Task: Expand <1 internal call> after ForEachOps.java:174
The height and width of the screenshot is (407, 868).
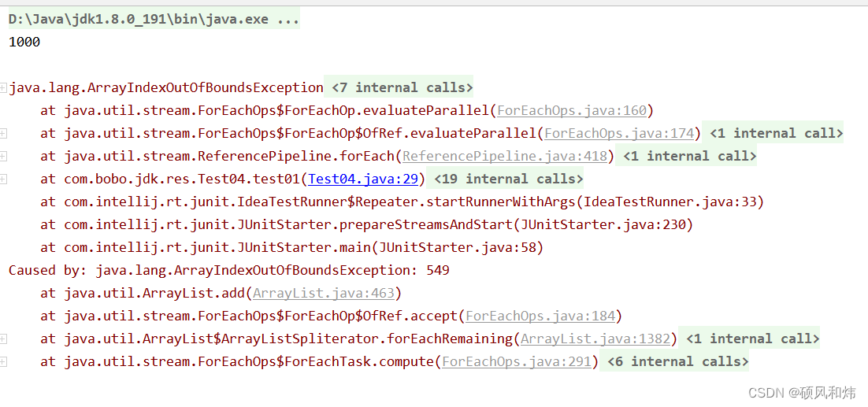Action: point(776,133)
